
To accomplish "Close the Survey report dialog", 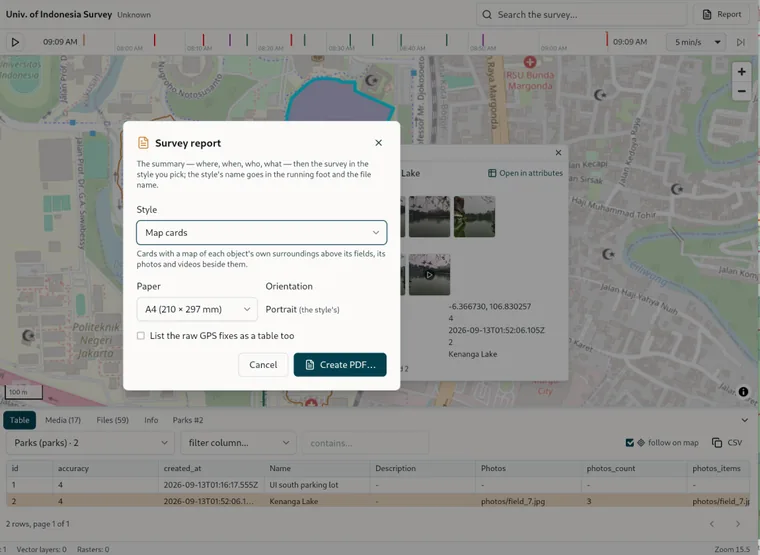I will pos(379,143).
